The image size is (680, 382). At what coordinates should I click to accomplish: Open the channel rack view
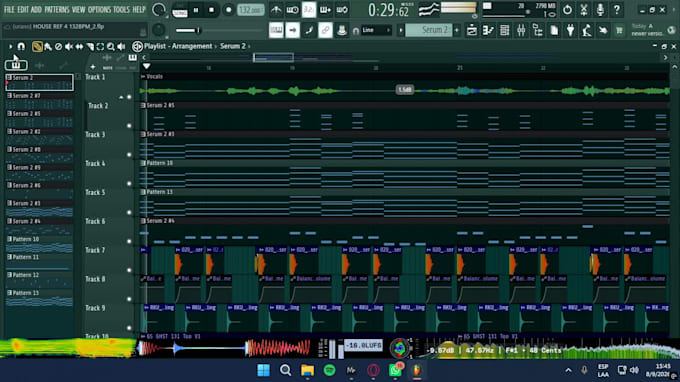pyautogui.click(x=505, y=30)
